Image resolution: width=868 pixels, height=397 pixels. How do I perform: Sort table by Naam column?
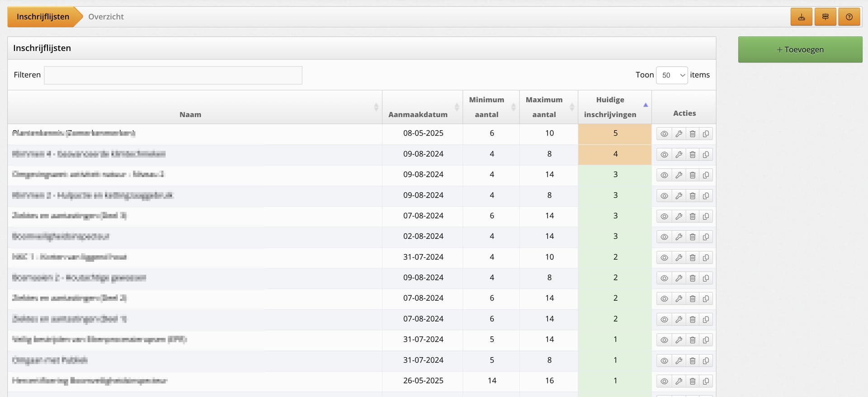click(x=195, y=107)
